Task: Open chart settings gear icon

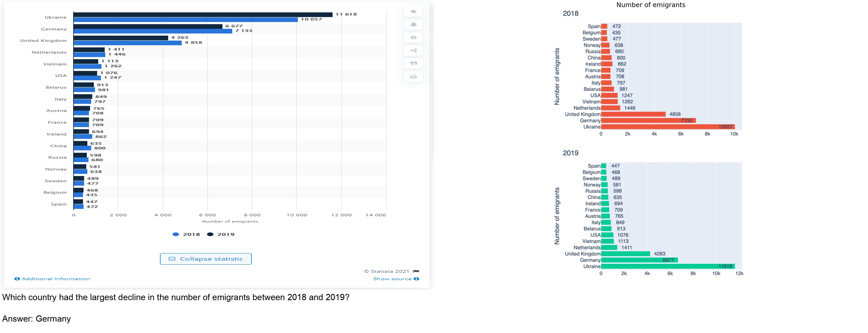Action: (413, 37)
